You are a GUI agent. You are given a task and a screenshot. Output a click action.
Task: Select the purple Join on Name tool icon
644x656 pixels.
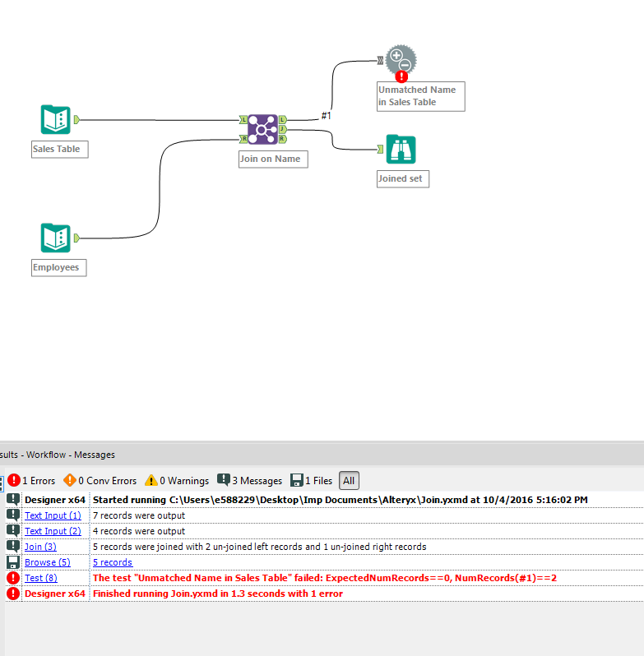(x=262, y=129)
